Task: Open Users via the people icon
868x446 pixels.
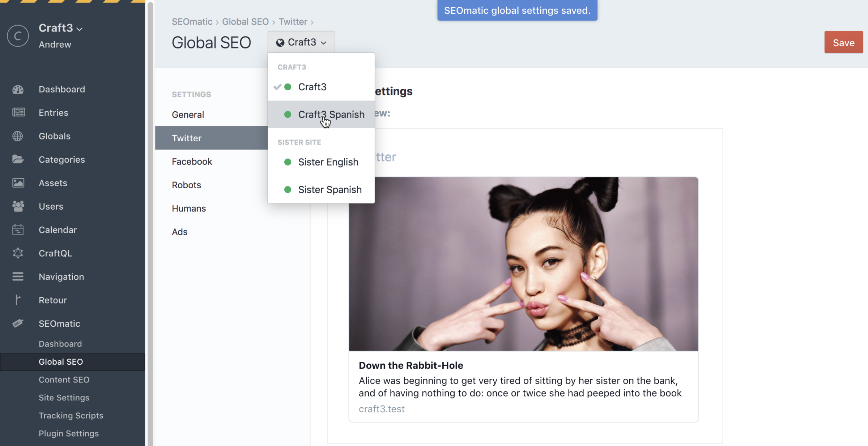Action: (18, 206)
